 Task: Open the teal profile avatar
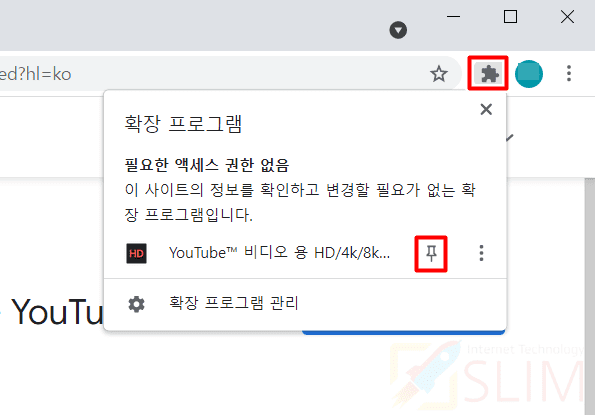click(x=529, y=74)
